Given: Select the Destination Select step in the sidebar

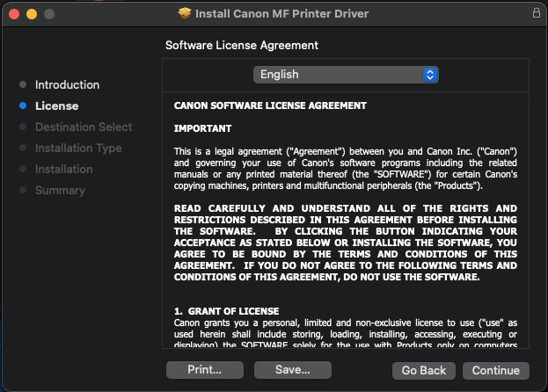Looking at the screenshot, I should tap(84, 127).
